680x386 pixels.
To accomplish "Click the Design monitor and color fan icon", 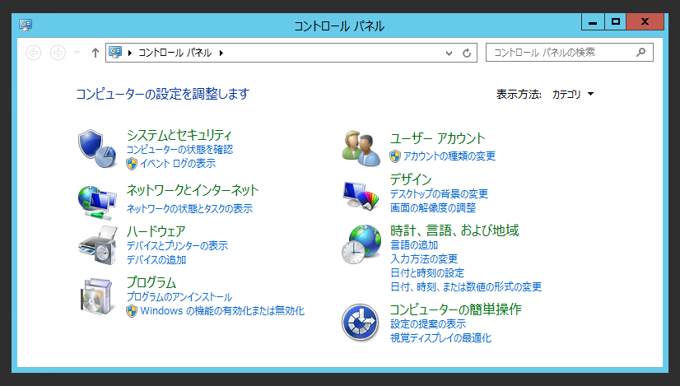I will (x=361, y=196).
